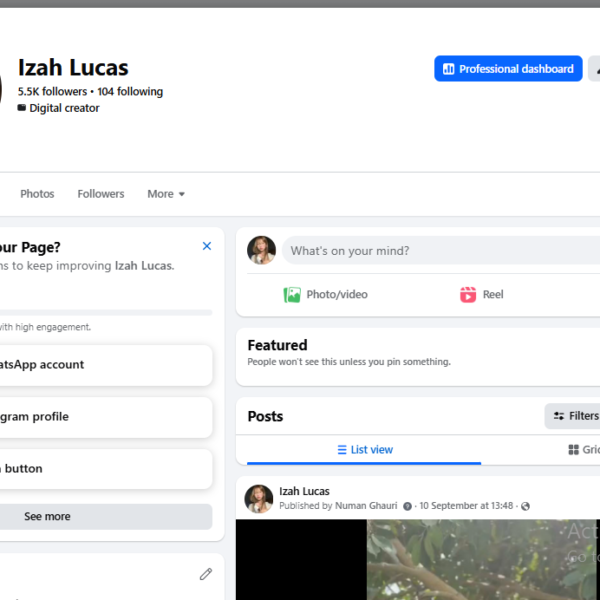
Task: Click the What's on your mind field
Action: click(x=441, y=251)
